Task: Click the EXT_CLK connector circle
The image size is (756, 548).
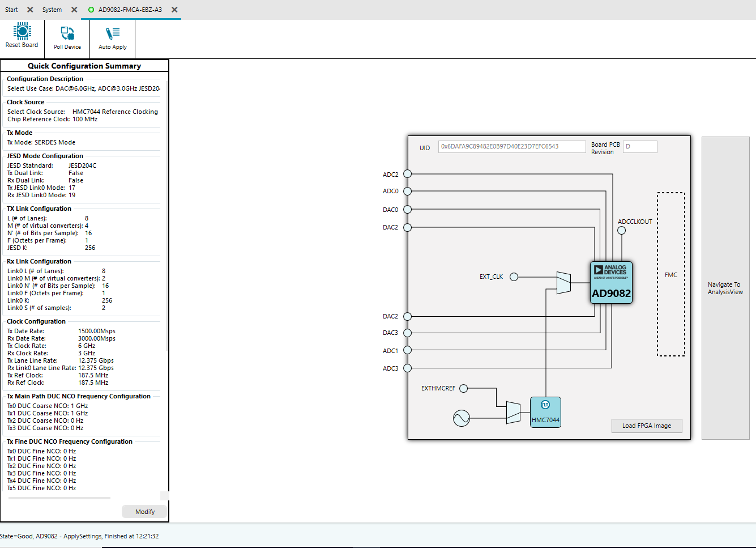Action: tap(514, 277)
